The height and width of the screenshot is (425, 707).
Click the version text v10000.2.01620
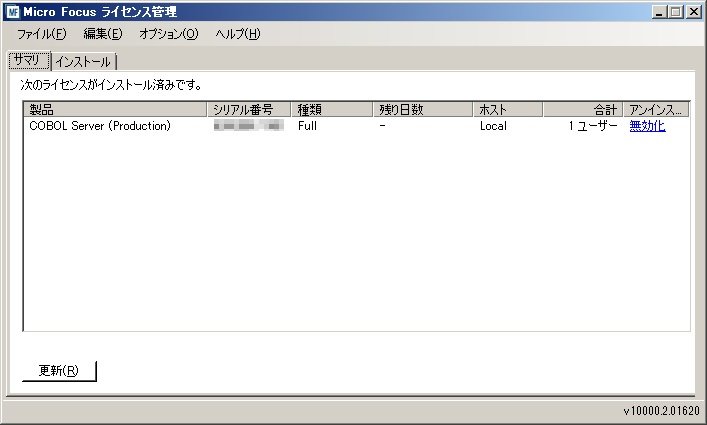[x=661, y=411]
